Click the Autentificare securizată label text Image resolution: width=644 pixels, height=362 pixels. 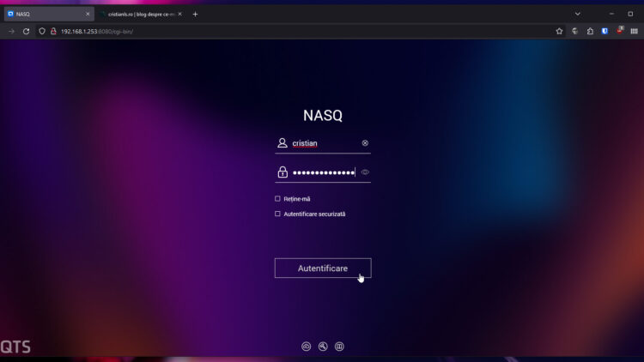(314, 214)
